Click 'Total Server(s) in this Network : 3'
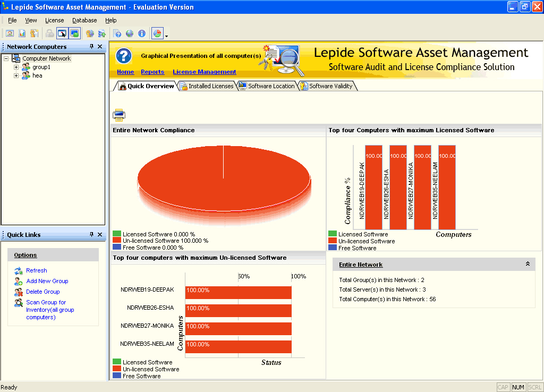 (x=382, y=289)
